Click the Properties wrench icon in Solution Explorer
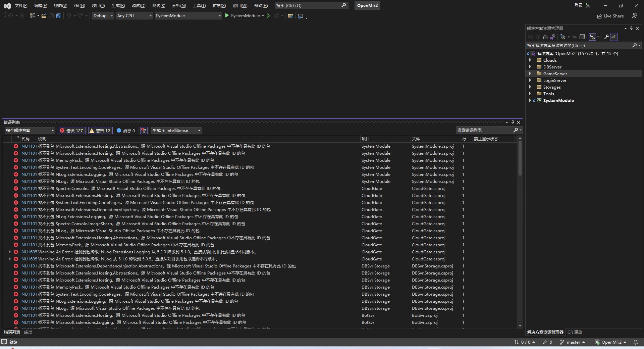The height and width of the screenshot is (349, 644). (606, 37)
